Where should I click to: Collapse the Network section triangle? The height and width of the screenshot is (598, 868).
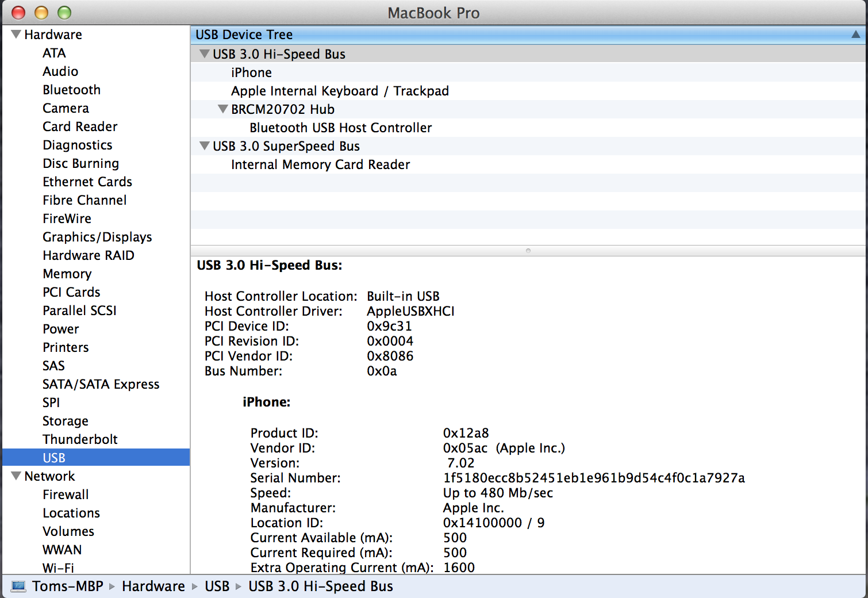coord(16,476)
